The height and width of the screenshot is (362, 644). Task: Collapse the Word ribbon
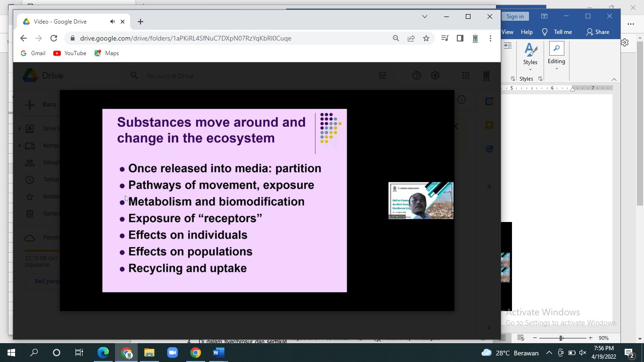614,79
